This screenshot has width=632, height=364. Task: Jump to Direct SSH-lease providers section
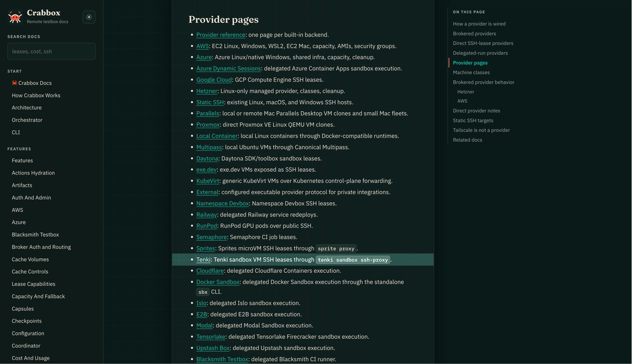(x=483, y=43)
